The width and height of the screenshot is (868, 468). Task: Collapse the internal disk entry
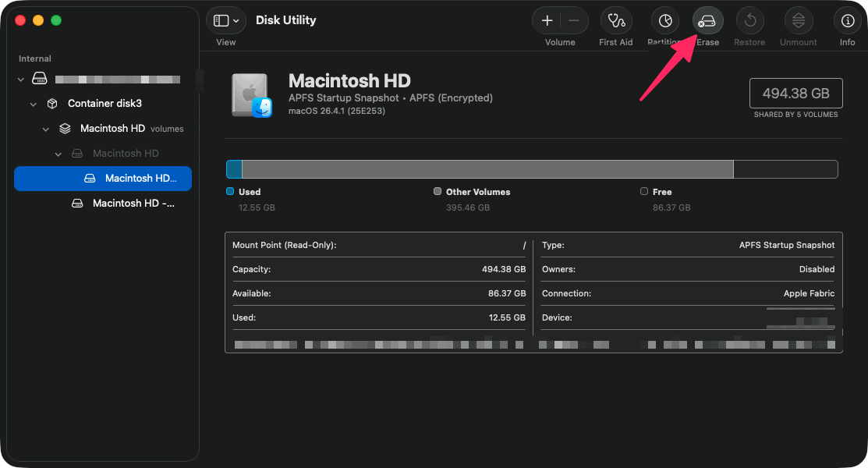21,78
